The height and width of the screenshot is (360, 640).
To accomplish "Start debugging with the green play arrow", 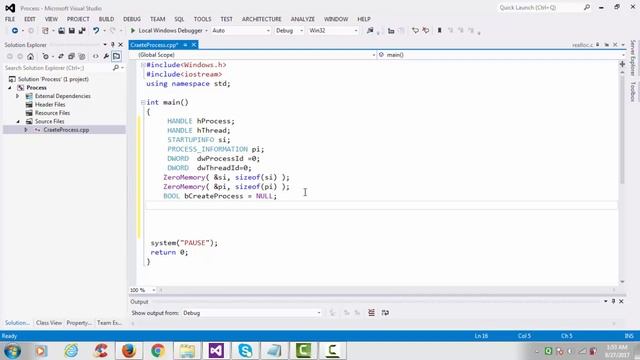I will click(x=133, y=31).
